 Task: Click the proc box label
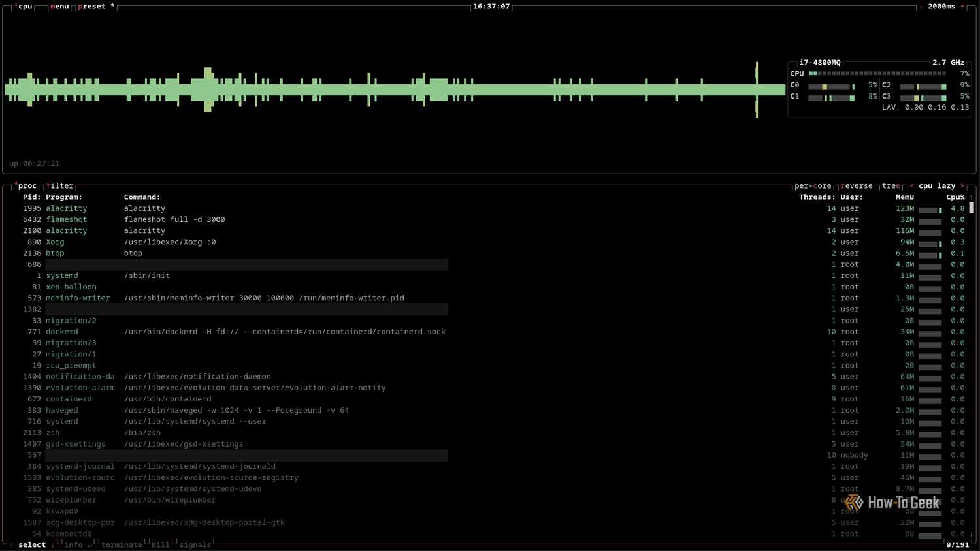[x=25, y=186]
